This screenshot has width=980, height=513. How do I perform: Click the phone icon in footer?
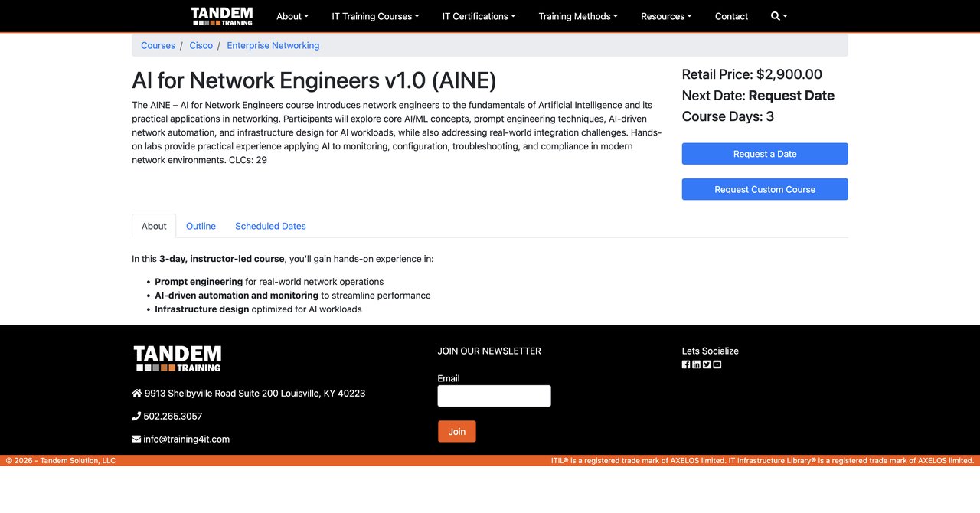tap(136, 416)
